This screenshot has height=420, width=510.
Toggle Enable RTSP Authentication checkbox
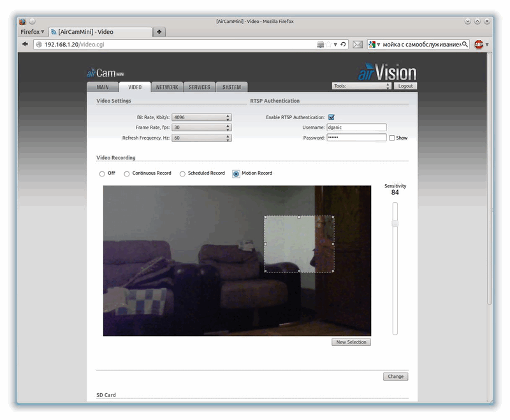point(331,117)
